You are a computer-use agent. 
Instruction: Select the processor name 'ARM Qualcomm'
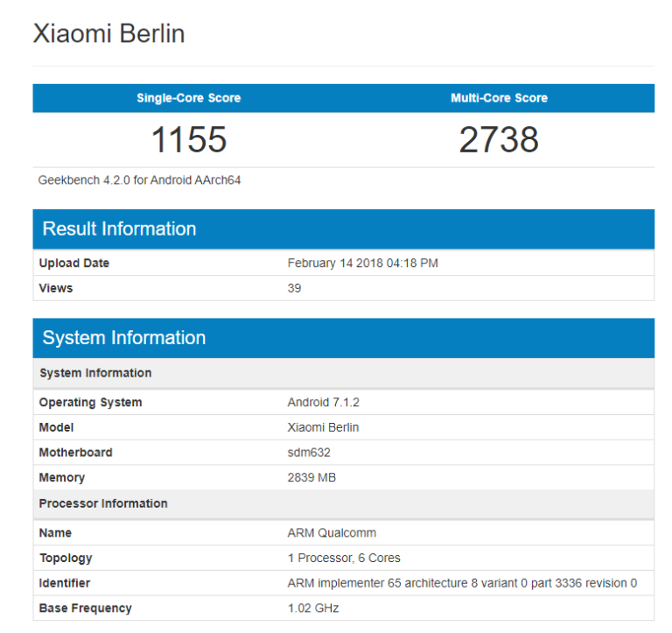[x=332, y=533]
